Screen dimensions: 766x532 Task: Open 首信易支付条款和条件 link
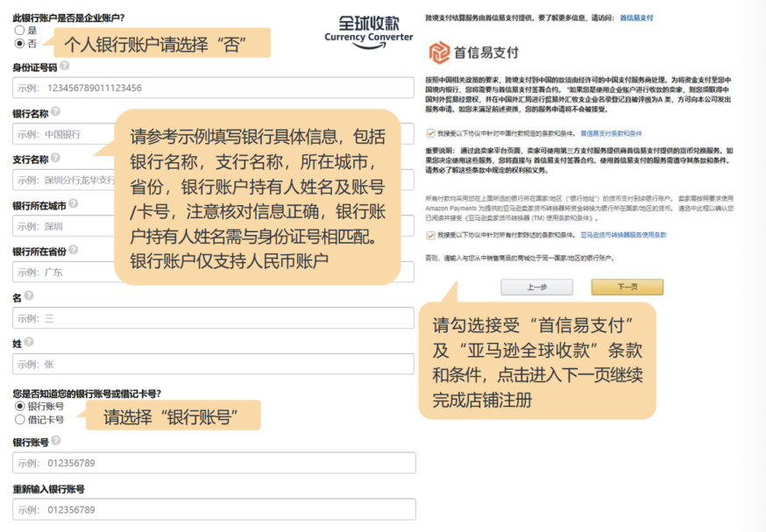click(x=611, y=133)
